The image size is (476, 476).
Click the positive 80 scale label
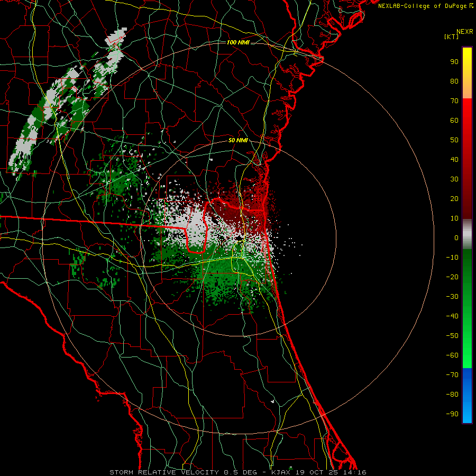click(x=454, y=81)
